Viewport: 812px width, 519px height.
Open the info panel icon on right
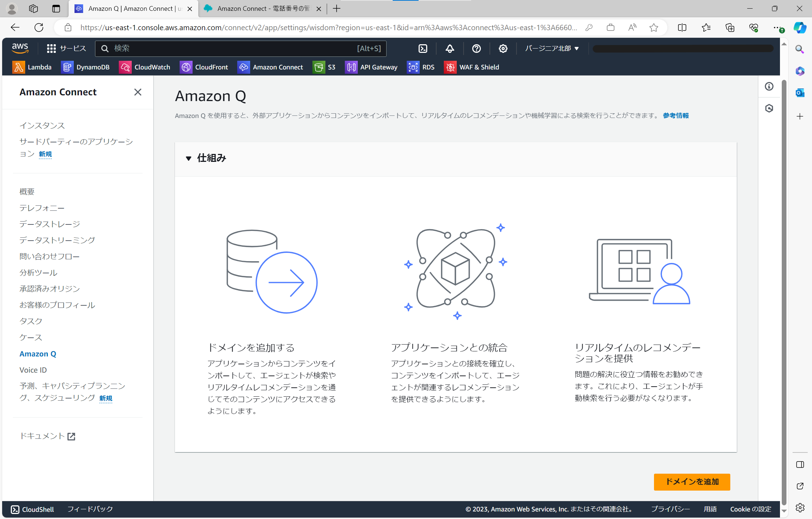[769, 86]
